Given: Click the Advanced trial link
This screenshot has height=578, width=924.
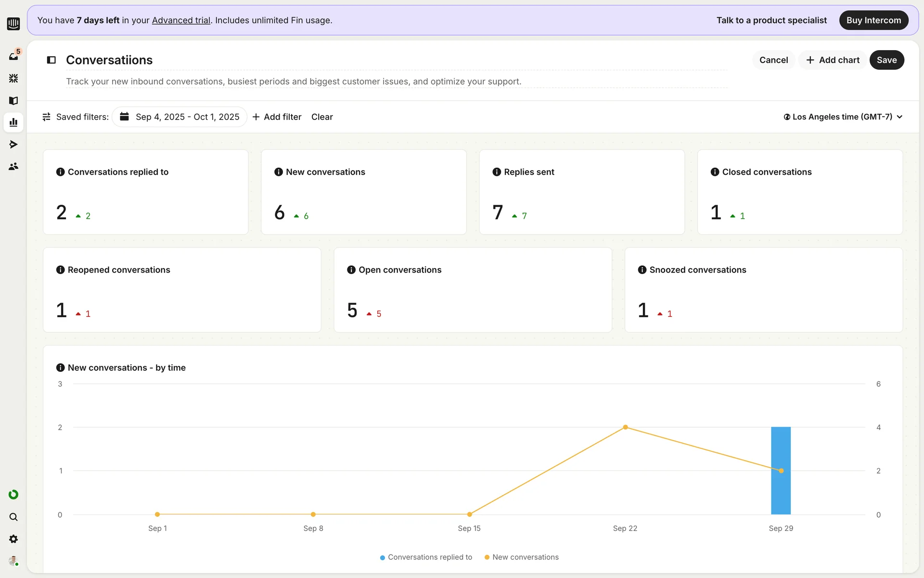Looking at the screenshot, I should pyautogui.click(x=181, y=20).
